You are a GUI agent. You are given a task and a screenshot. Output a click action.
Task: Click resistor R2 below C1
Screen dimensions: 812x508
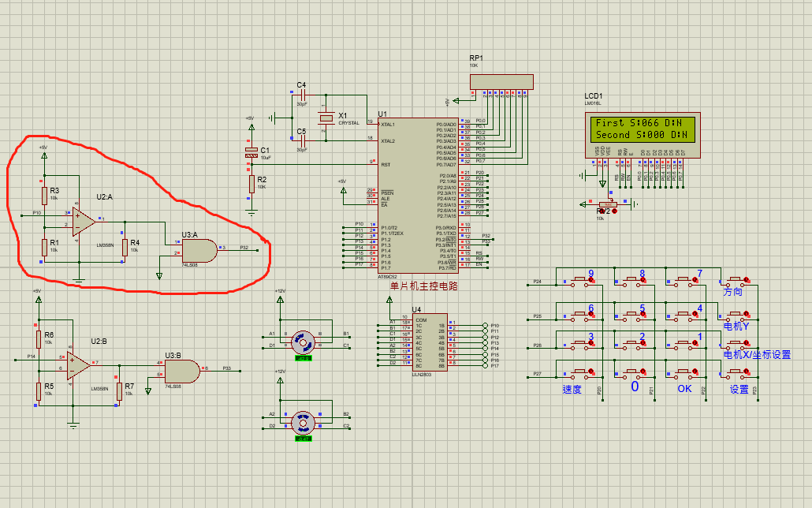point(251,184)
